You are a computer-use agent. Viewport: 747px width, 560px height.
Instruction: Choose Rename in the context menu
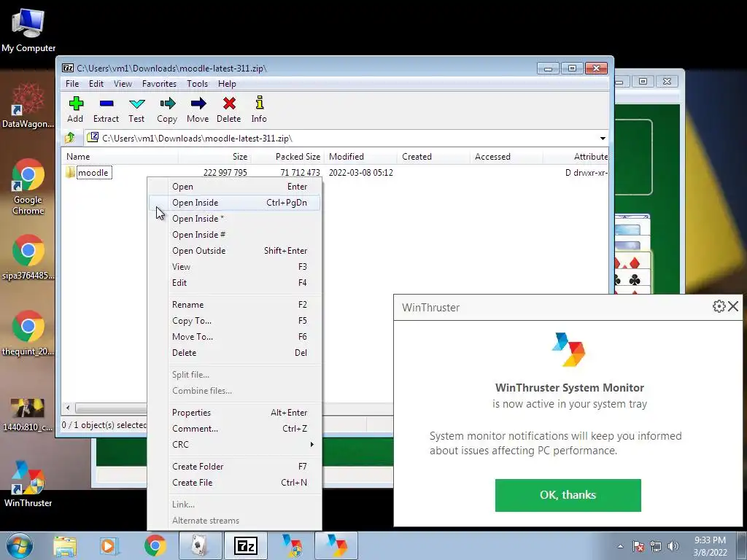pos(234,305)
